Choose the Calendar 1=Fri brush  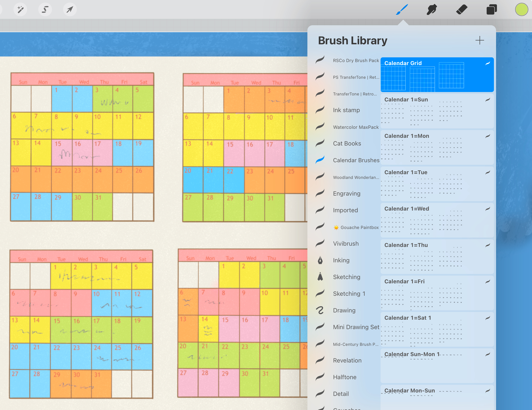(x=437, y=293)
